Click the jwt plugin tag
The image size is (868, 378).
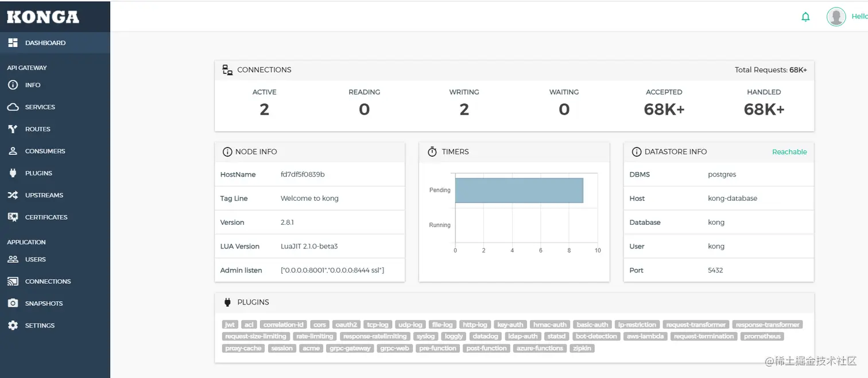point(230,325)
